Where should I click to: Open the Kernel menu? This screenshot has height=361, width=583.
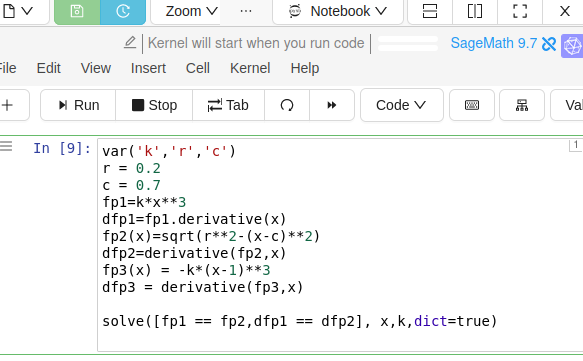(x=250, y=68)
